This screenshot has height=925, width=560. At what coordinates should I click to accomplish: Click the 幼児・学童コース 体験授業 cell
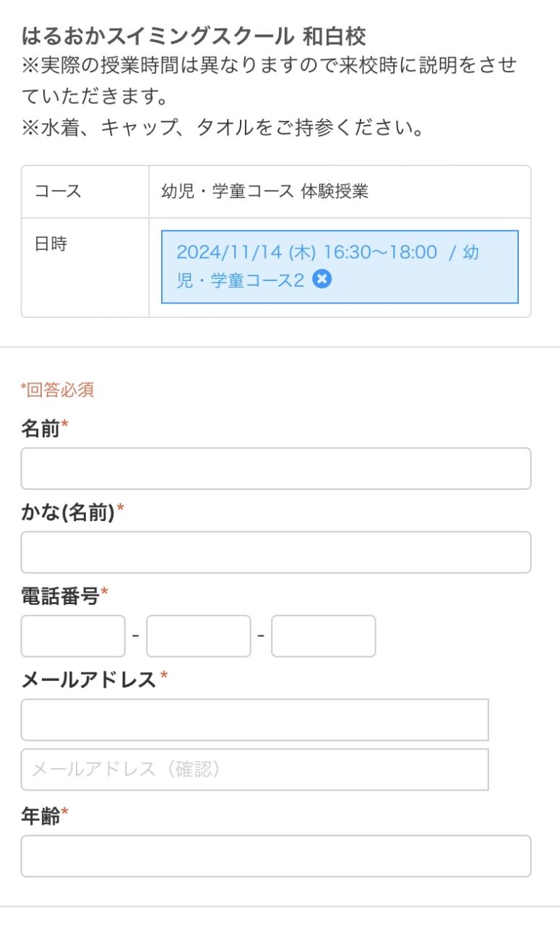click(x=340, y=192)
